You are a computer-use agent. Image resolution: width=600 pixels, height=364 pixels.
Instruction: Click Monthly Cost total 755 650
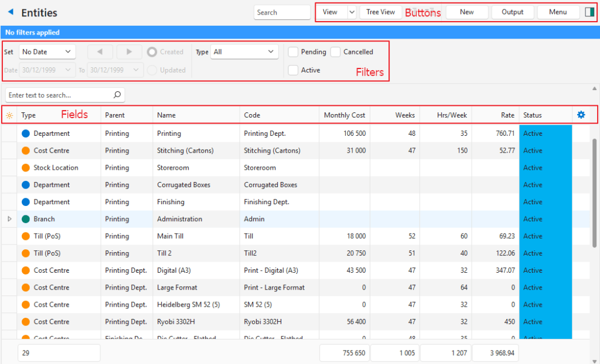345,353
